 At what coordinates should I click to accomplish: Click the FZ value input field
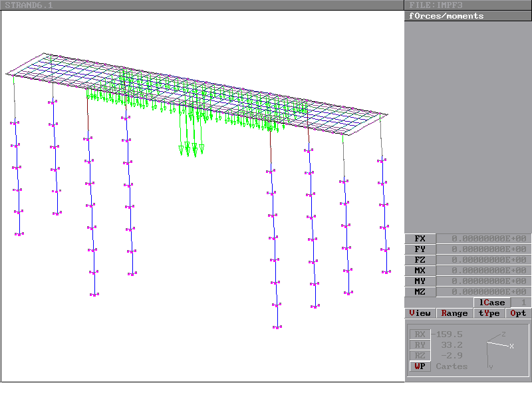click(x=483, y=260)
